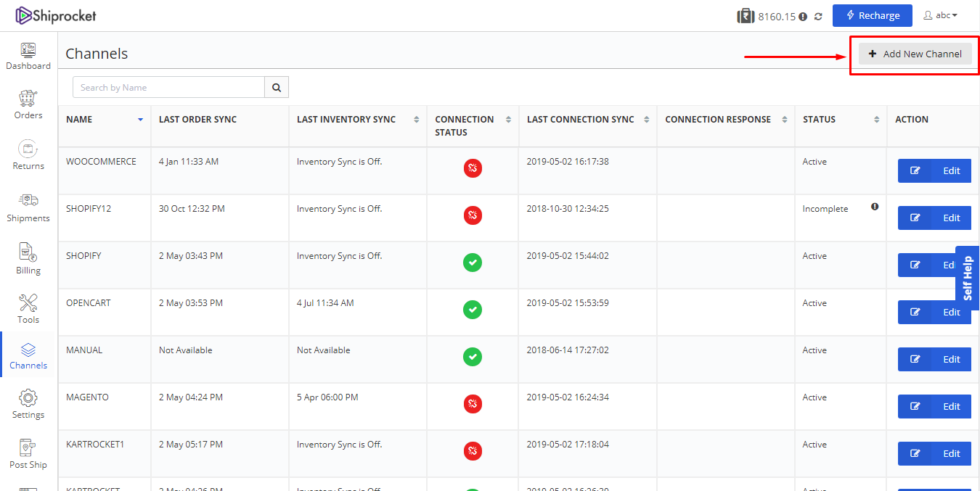Open Post Ship in the sidebar
This screenshot has height=491, width=980.
28,455
